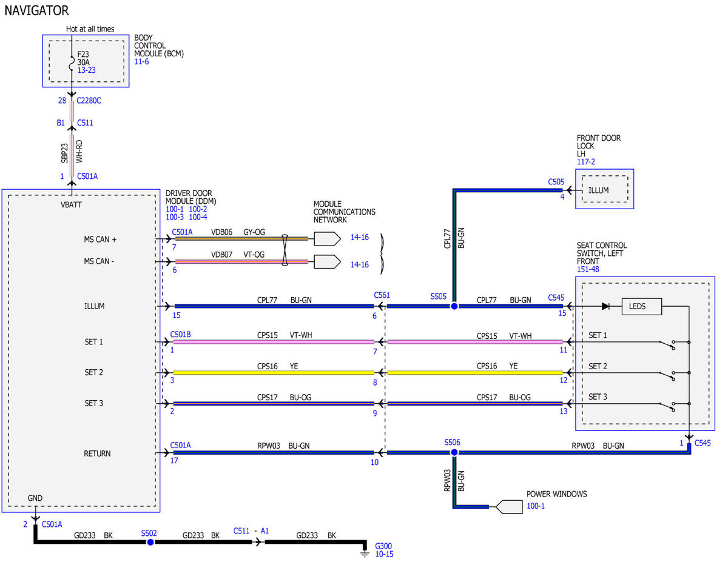Image resolution: width=728 pixels, height=562 pixels.
Task: Click the G300 ground symbol
Action: pos(365,551)
